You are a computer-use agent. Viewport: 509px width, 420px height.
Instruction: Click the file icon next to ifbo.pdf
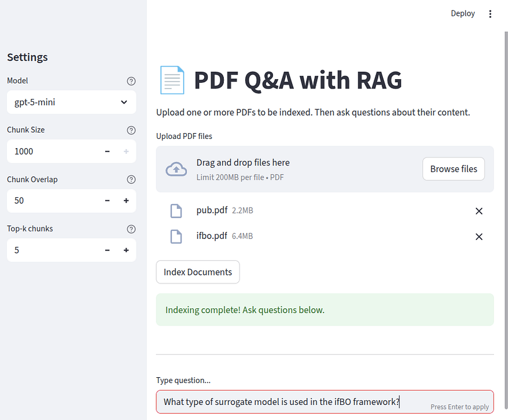coord(176,236)
